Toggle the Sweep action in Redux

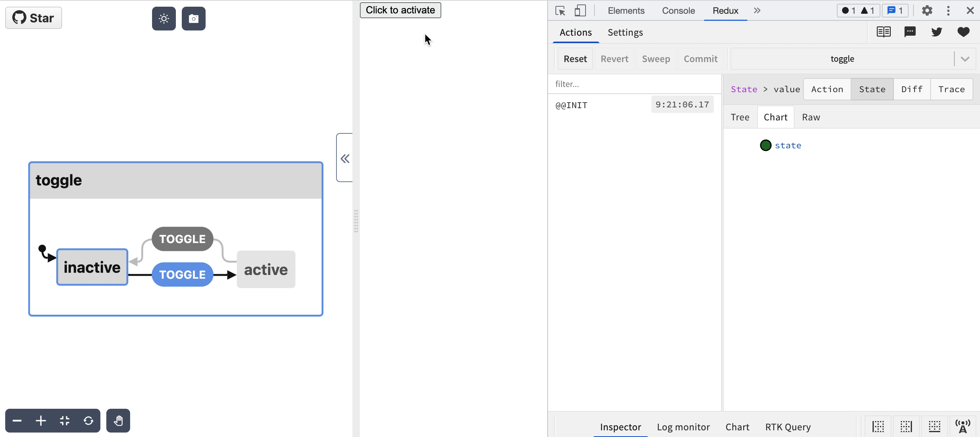pos(655,58)
